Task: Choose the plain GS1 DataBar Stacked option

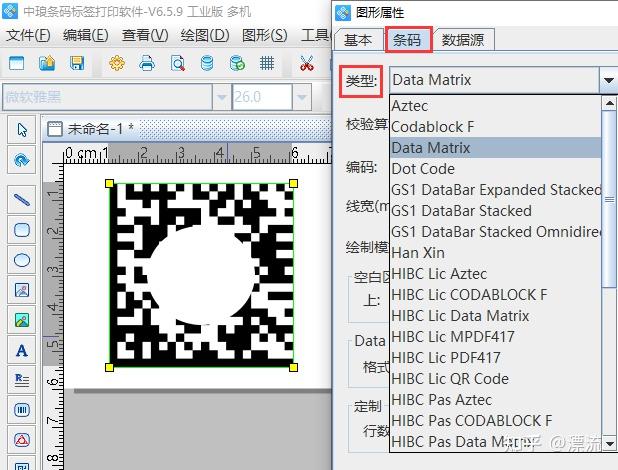Action: tap(495, 211)
